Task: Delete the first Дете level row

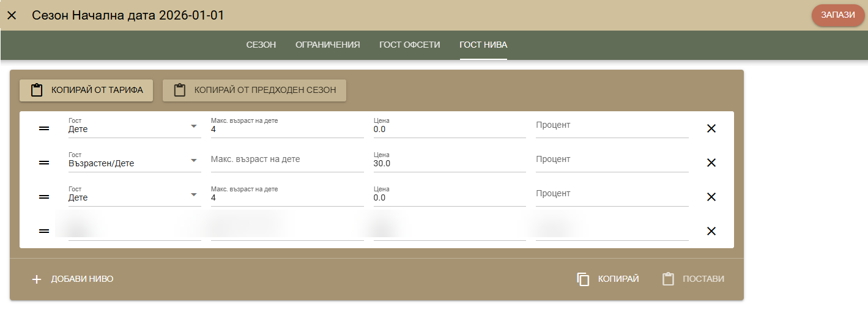Action: (711, 128)
